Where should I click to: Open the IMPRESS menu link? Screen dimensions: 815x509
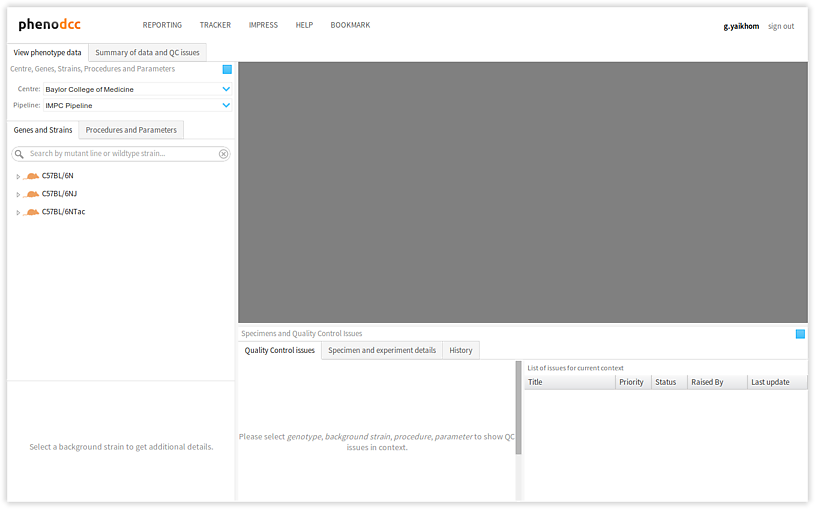[x=263, y=25]
